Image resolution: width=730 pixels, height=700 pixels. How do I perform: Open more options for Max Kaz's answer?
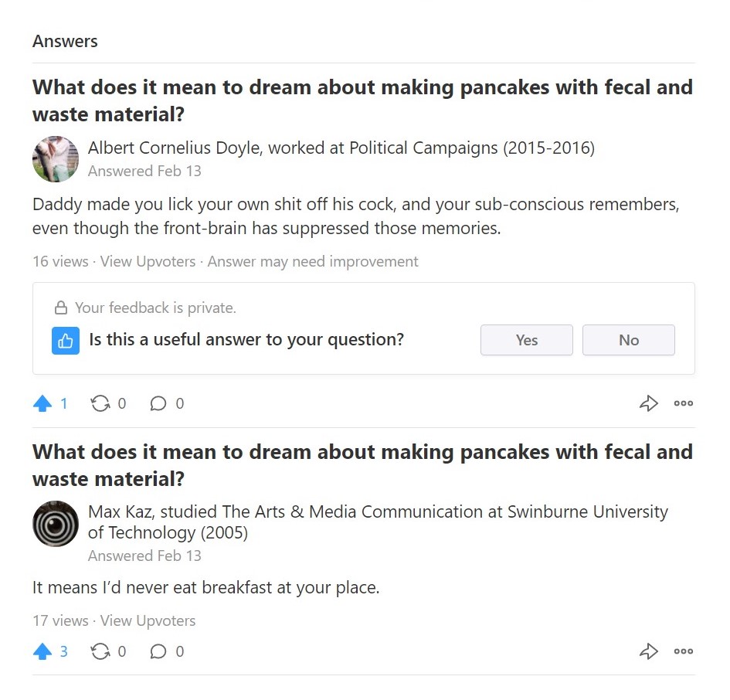pos(684,652)
